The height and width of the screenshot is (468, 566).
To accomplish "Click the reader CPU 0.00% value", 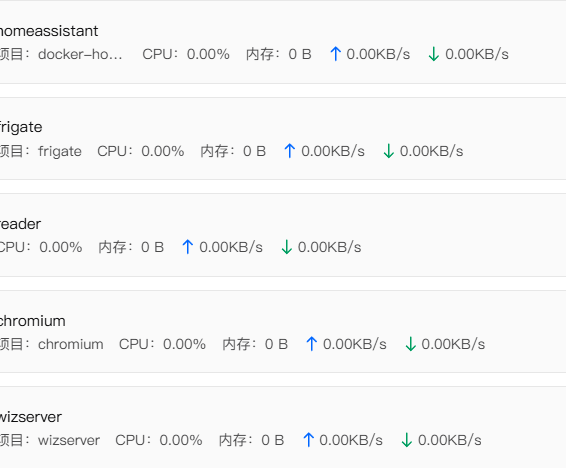I will coord(61,247).
